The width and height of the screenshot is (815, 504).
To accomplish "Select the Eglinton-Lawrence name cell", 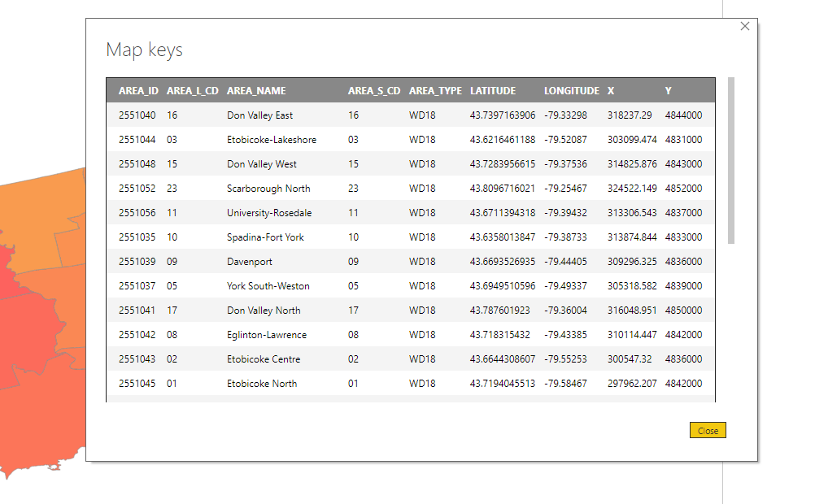I will pos(267,335).
